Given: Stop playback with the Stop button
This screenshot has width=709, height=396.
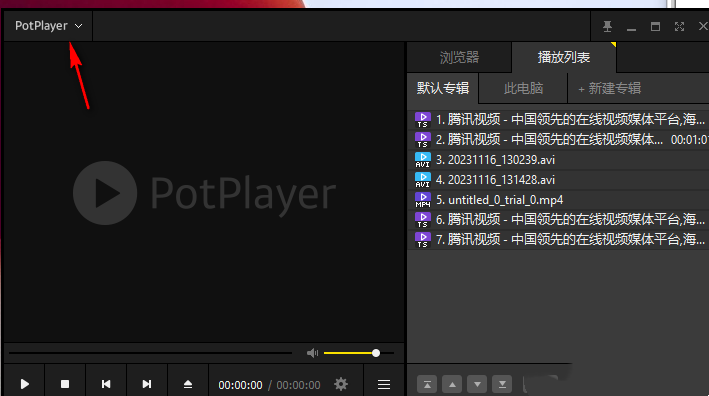Looking at the screenshot, I should (x=65, y=384).
